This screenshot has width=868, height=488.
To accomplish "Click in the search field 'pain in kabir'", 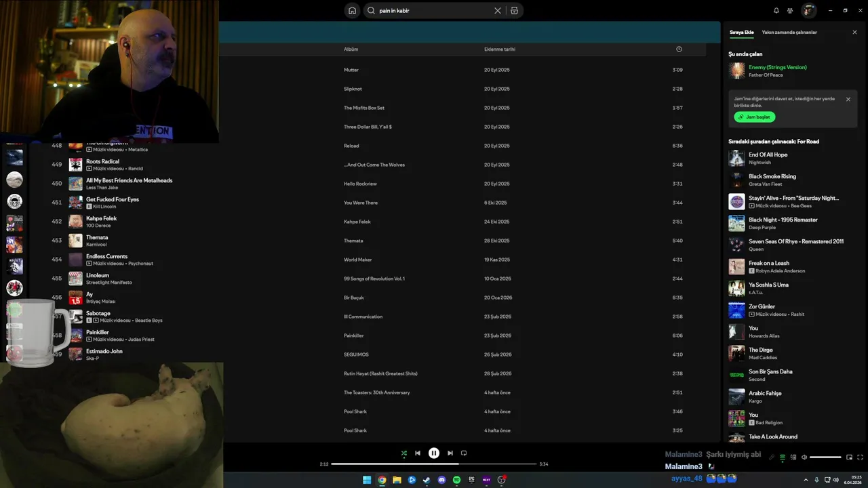I will [434, 11].
